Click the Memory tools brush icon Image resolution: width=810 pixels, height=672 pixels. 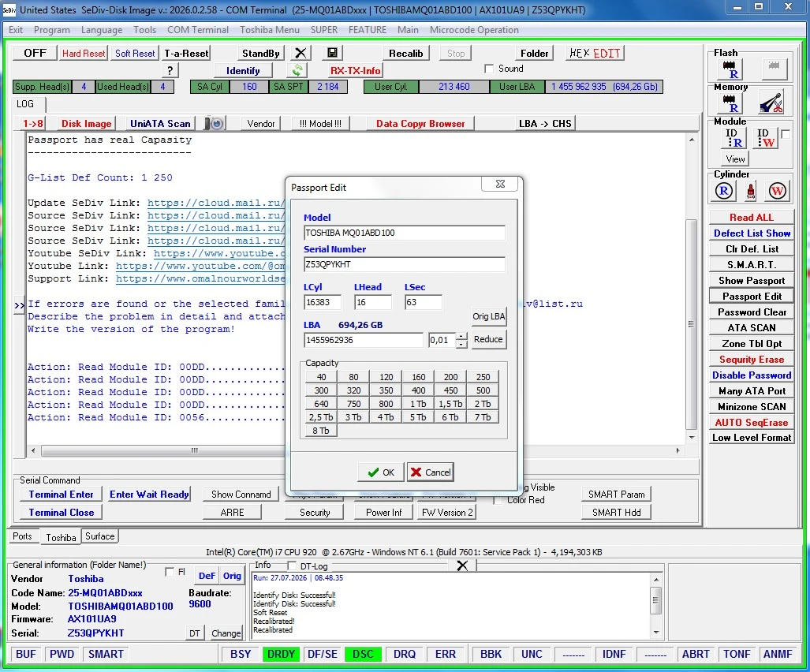(x=771, y=103)
